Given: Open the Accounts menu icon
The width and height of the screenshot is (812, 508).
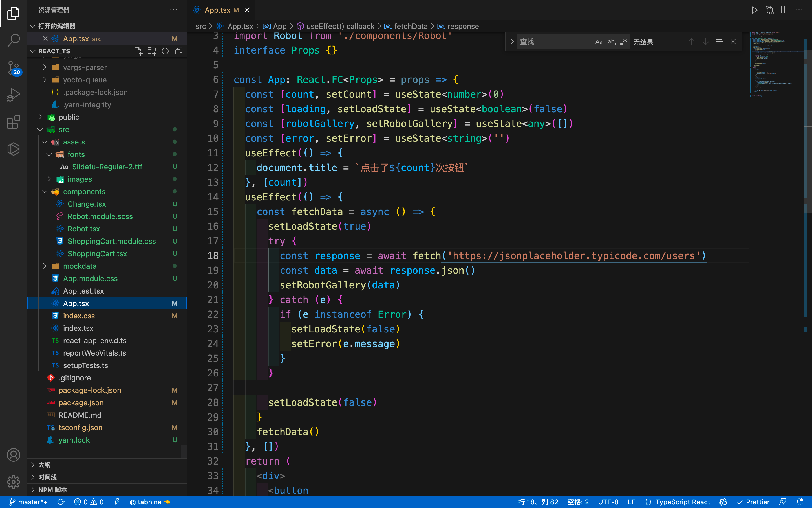Looking at the screenshot, I should click(x=14, y=455).
